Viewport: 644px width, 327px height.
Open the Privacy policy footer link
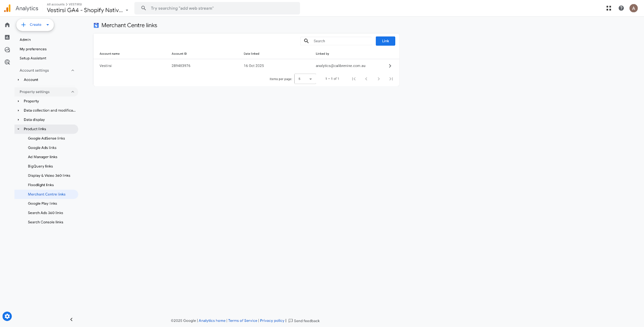[x=272, y=321]
